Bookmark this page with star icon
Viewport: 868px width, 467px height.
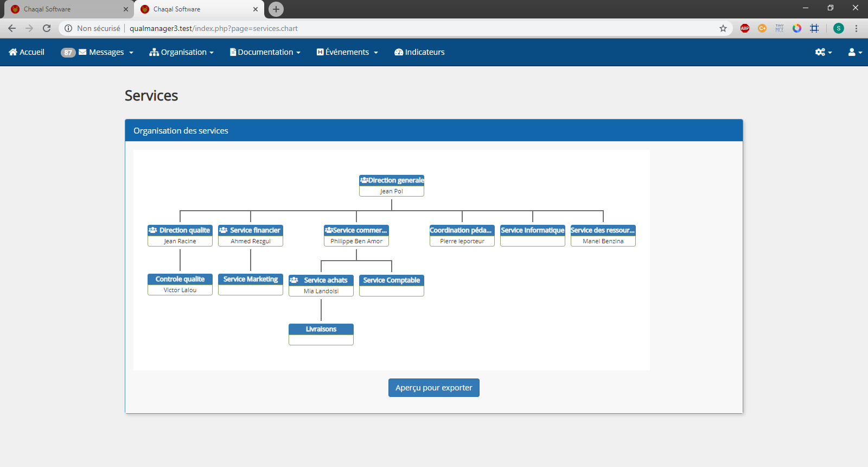[723, 28]
